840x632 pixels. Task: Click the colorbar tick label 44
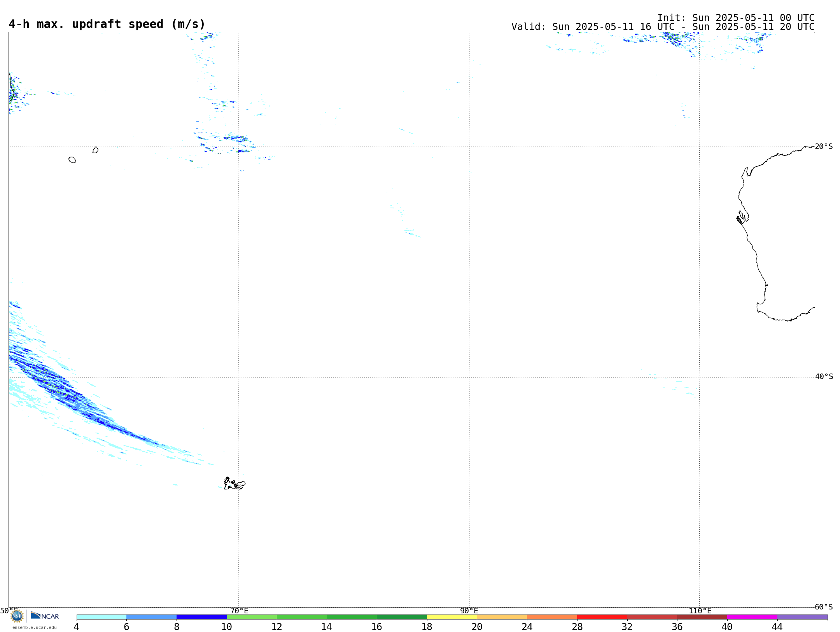coord(777,627)
